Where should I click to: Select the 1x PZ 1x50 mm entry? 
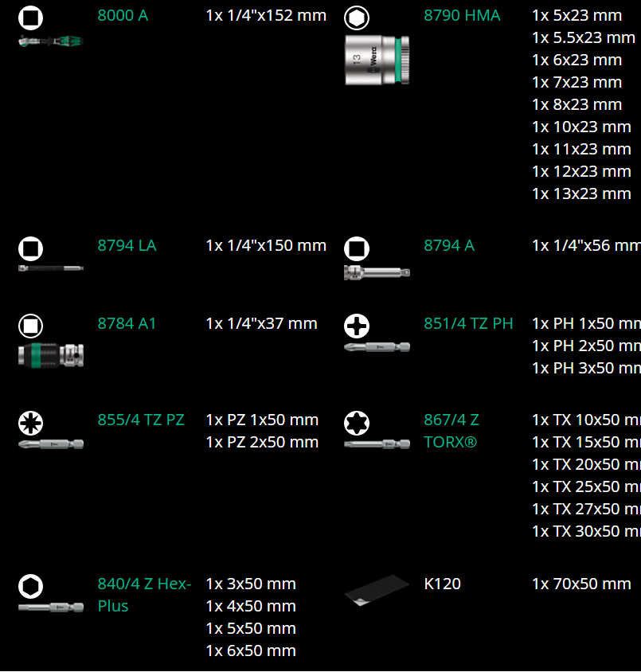262,420
